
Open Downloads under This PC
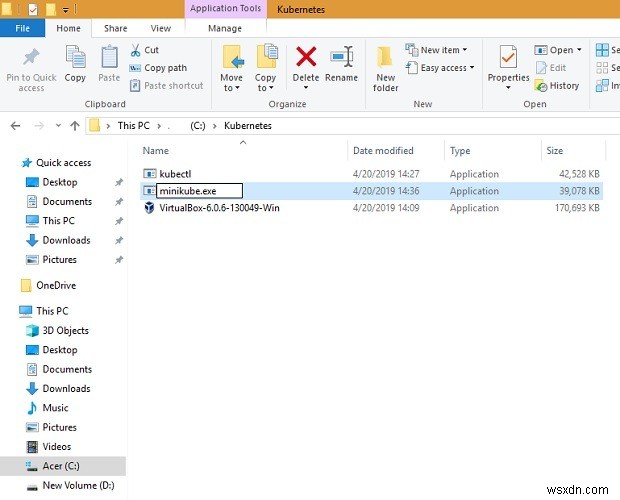point(66,389)
